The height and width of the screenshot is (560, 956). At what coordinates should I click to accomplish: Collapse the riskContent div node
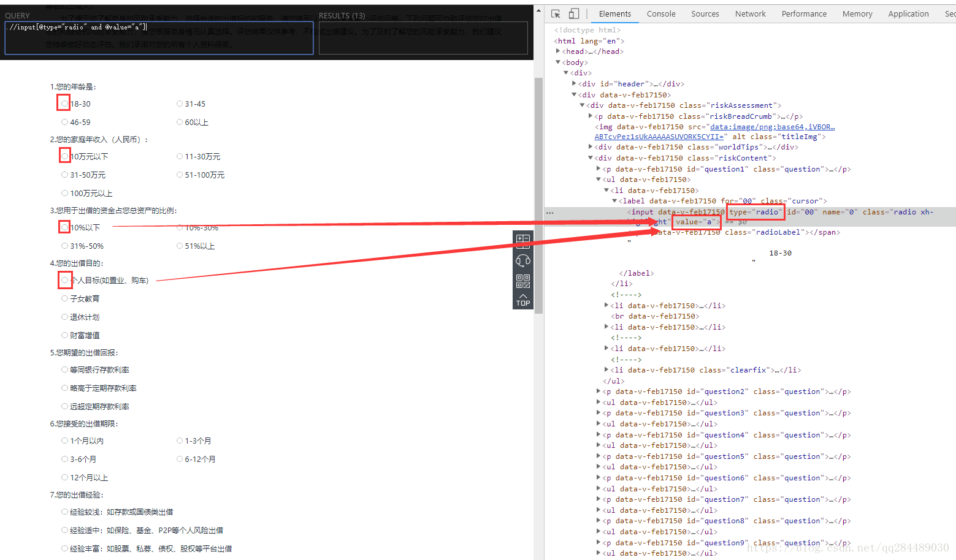pos(591,158)
